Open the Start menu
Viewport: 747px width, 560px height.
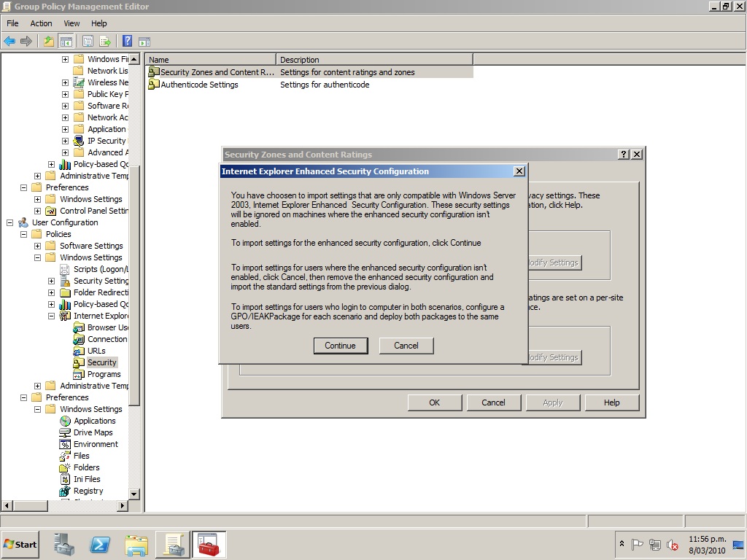(20, 544)
